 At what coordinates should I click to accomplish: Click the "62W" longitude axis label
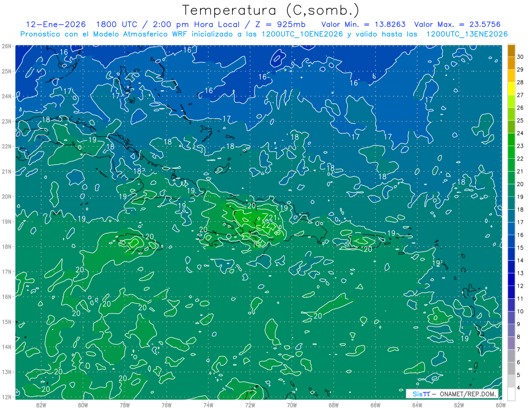[459, 405]
